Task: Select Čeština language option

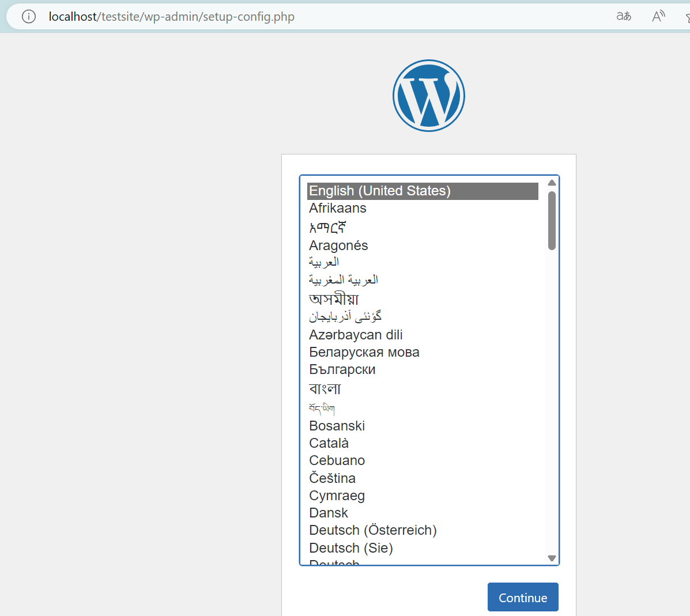Action: (x=423, y=478)
